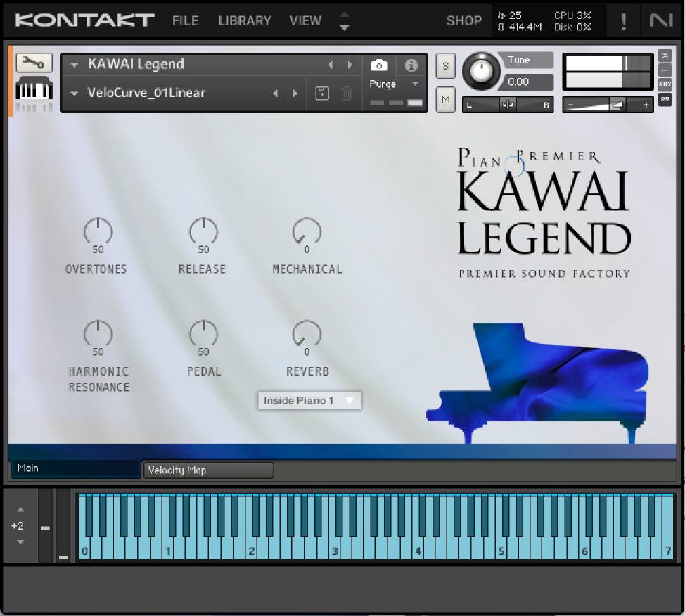Viewport: 685px width, 616px height.
Task: Increase volume with the plus icon
Action: click(x=646, y=105)
